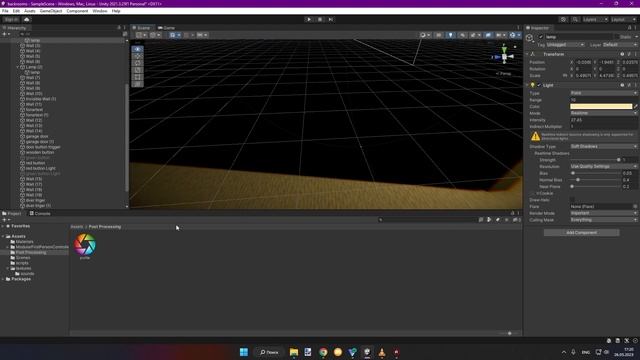
Task: Click the Add Component button
Action: coord(581,233)
